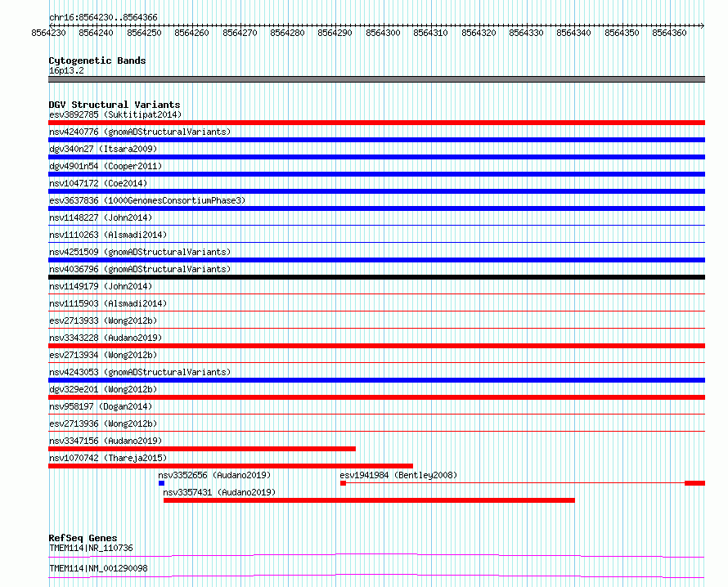The image size is (728, 587).
Task: Click the red bar under nsv3357431
Action: (x=369, y=500)
